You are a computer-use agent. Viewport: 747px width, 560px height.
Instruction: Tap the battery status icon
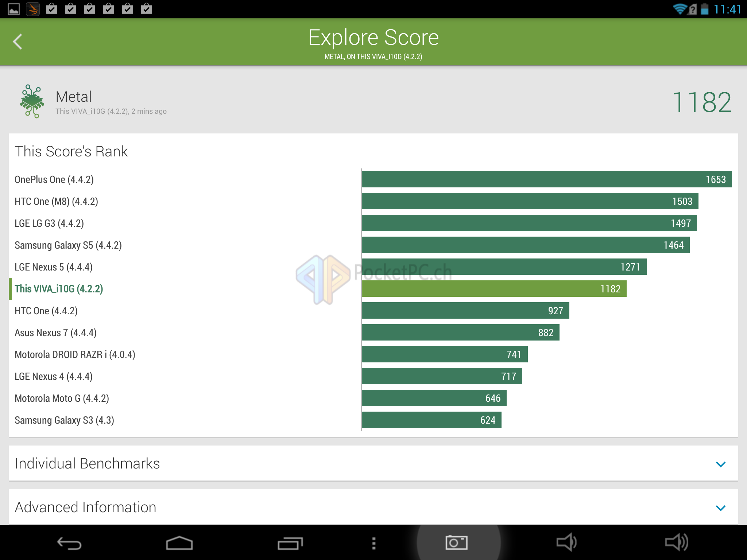(x=705, y=9)
